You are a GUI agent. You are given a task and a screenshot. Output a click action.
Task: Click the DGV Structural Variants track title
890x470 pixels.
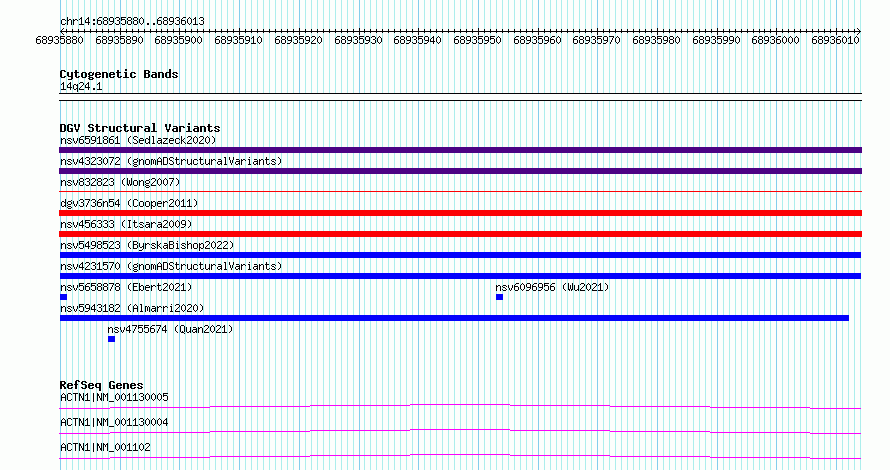pos(140,128)
